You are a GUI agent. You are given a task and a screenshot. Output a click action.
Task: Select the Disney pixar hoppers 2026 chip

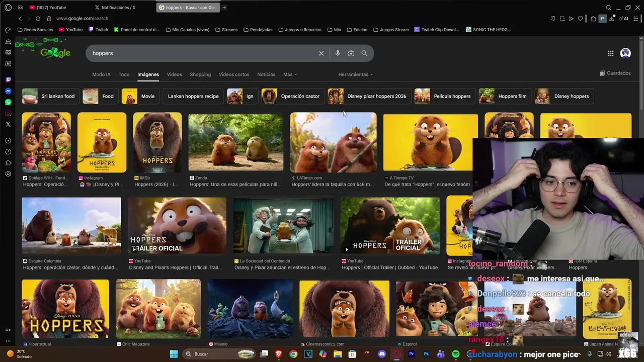click(369, 96)
